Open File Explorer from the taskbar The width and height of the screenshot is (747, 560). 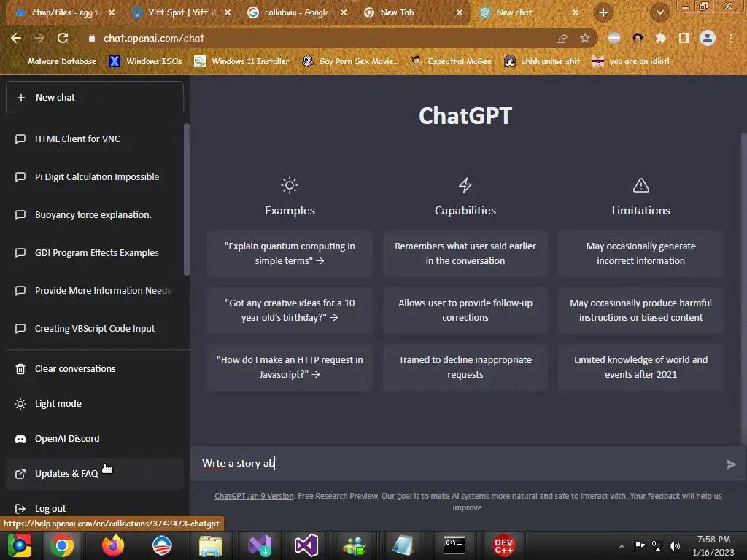[x=210, y=545]
